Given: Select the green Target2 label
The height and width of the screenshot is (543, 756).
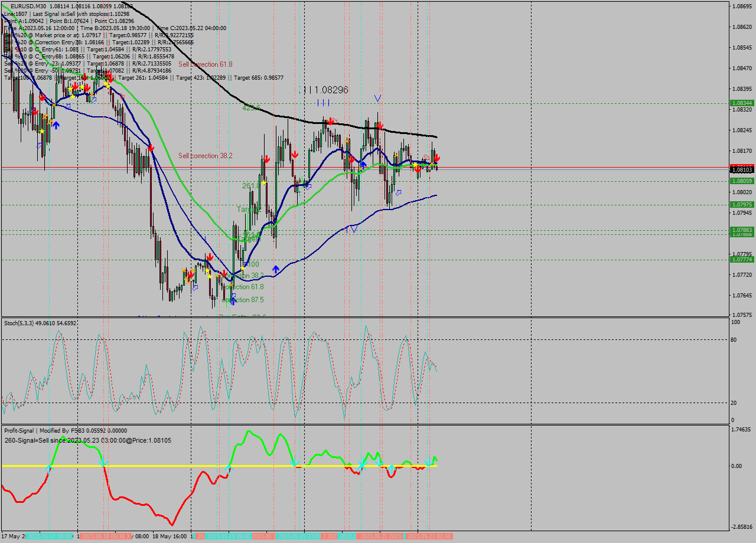Looking at the screenshot, I should pos(249,209).
